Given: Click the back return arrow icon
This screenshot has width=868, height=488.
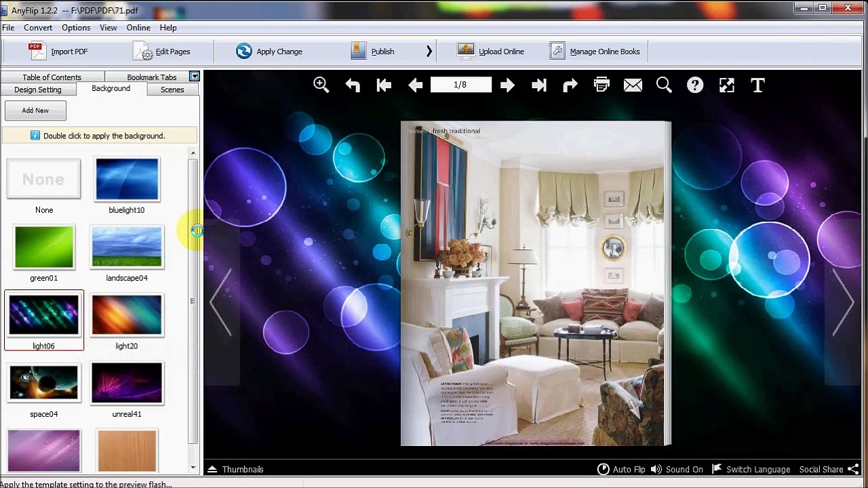Looking at the screenshot, I should pyautogui.click(x=353, y=85).
